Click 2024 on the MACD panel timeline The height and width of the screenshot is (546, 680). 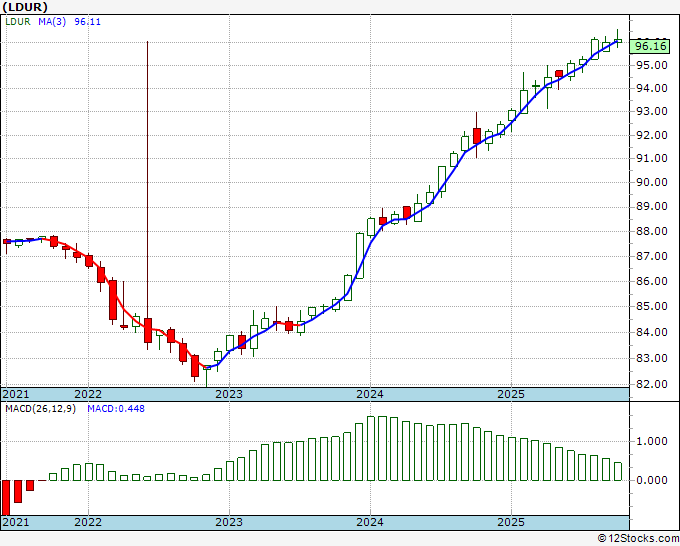tap(370, 522)
